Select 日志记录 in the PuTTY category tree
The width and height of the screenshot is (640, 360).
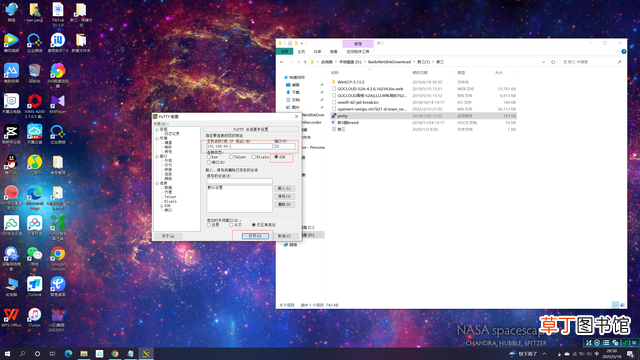(x=172, y=134)
